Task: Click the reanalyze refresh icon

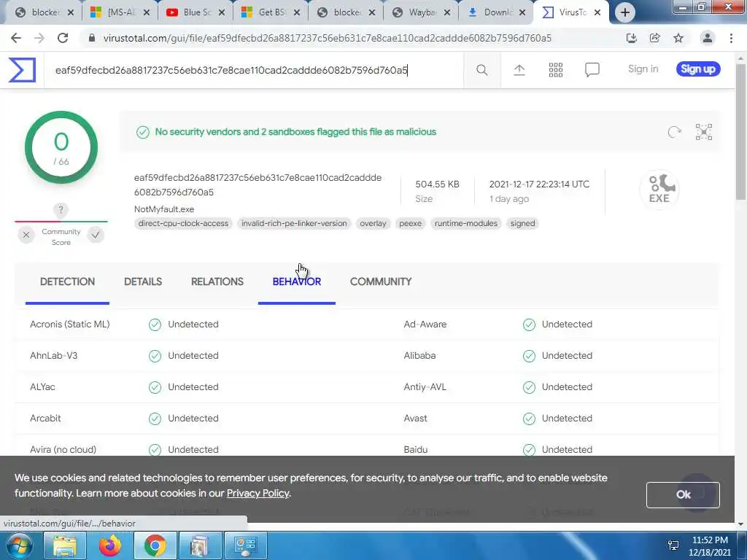Action: (x=674, y=132)
